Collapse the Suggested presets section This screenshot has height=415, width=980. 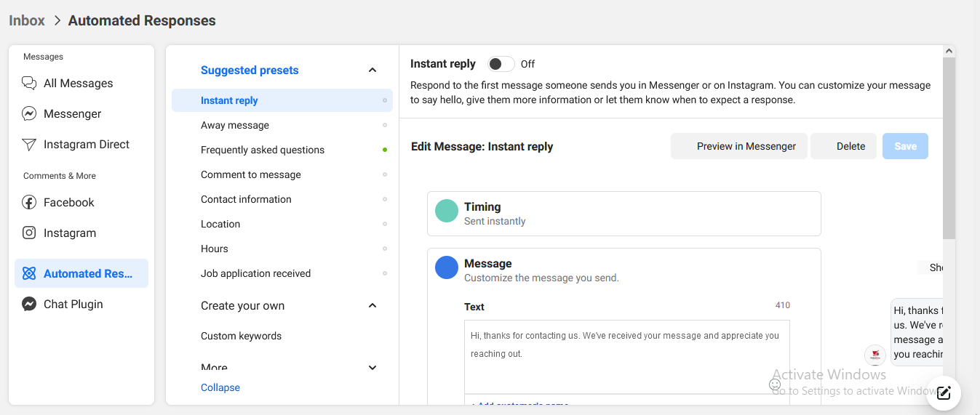click(x=373, y=70)
